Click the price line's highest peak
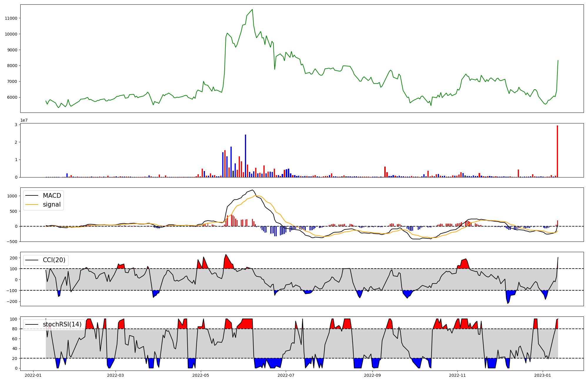This screenshot has width=588, height=382. (252, 9)
